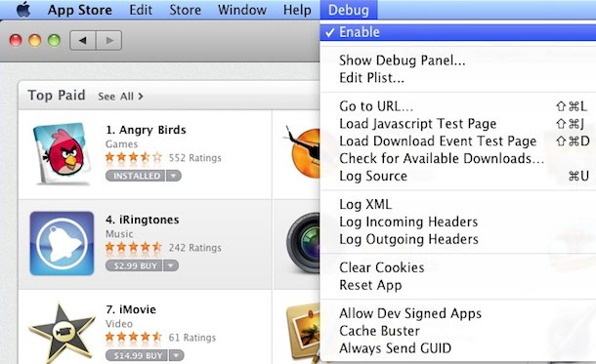The width and height of the screenshot is (596, 364).
Task: Open the 4. iRingtones title link
Action: pos(143,220)
